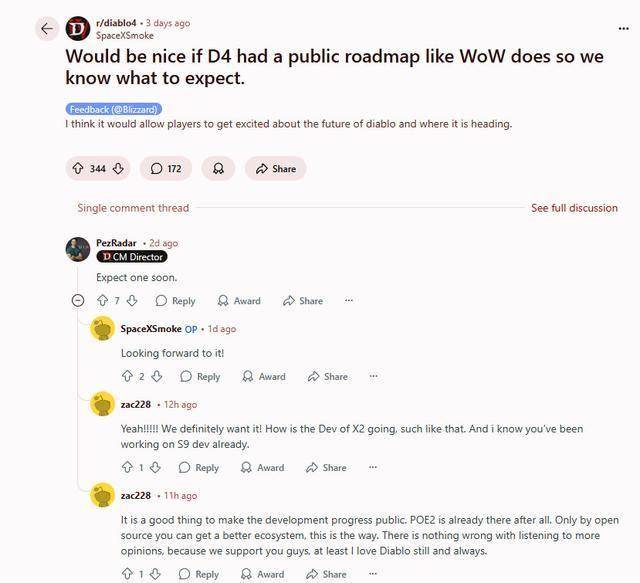Viewport: 640px width, 583px height.
Task: Share zac228's 12h ago comment
Action: tap(326, 467)
